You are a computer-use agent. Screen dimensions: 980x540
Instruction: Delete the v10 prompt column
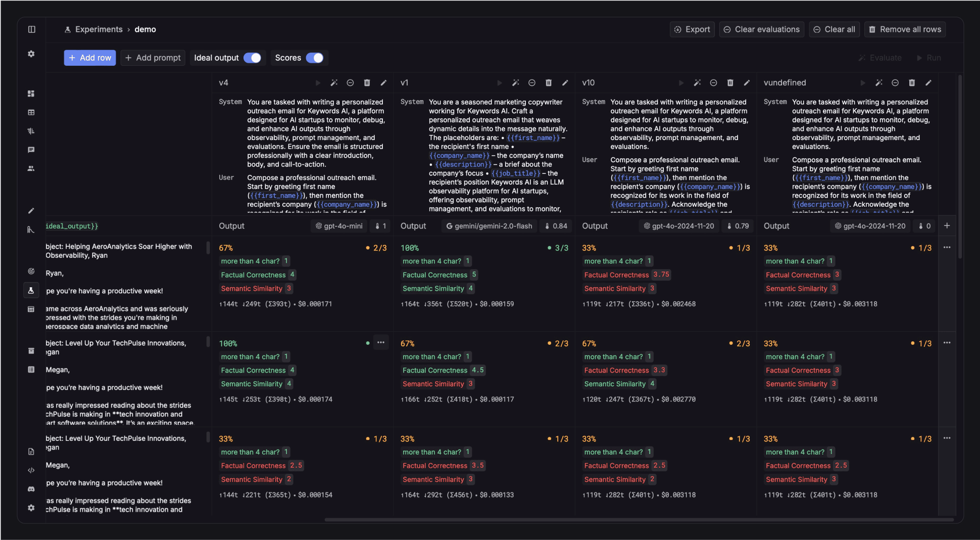click(730, 83)
